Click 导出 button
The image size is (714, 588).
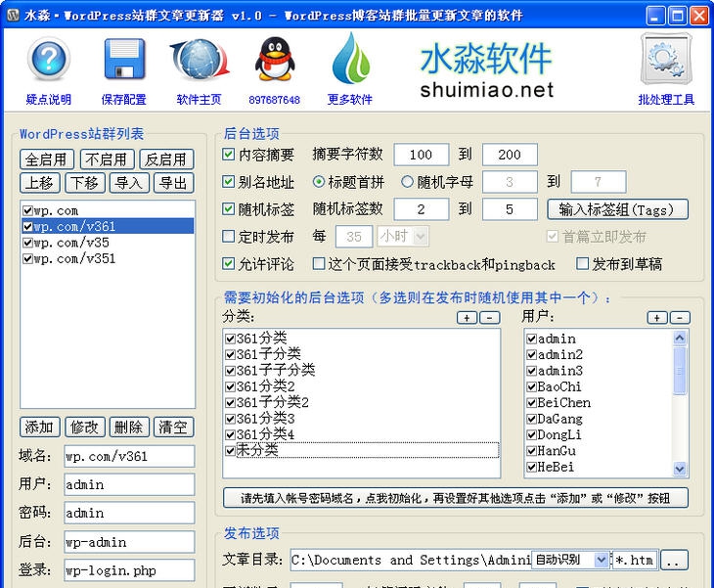[x=173, y=183]
